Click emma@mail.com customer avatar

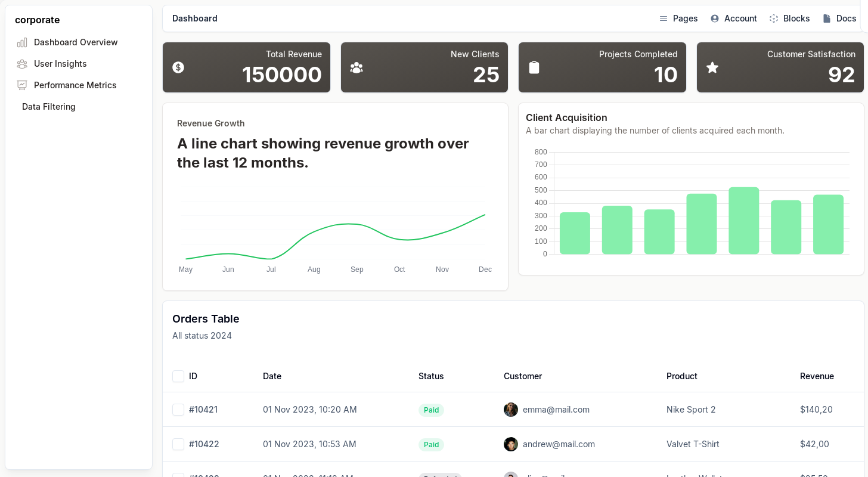coord(511,410)
